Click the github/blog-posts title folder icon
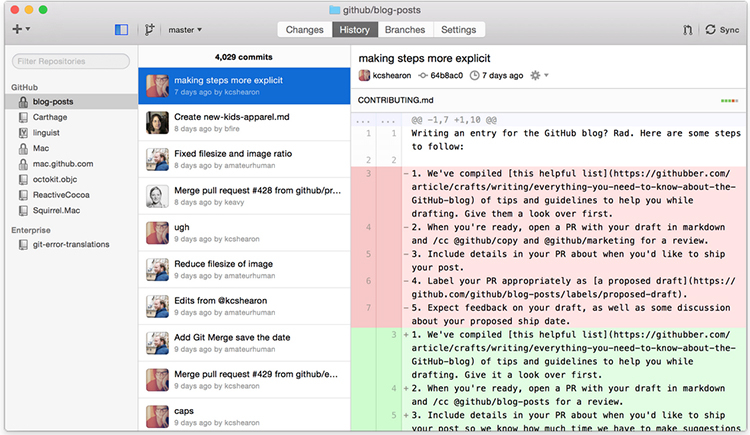 point(335,10)
